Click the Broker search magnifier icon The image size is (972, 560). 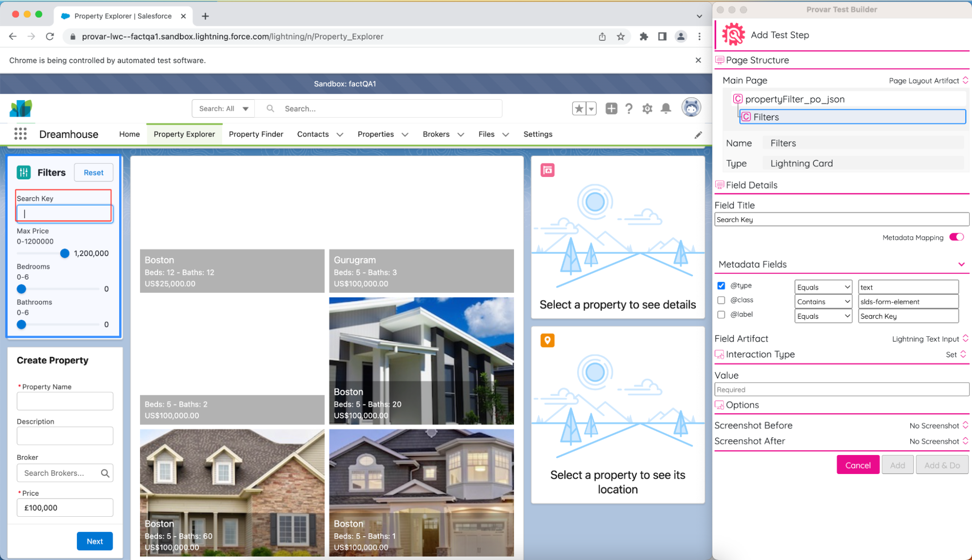tap(105, 473)
